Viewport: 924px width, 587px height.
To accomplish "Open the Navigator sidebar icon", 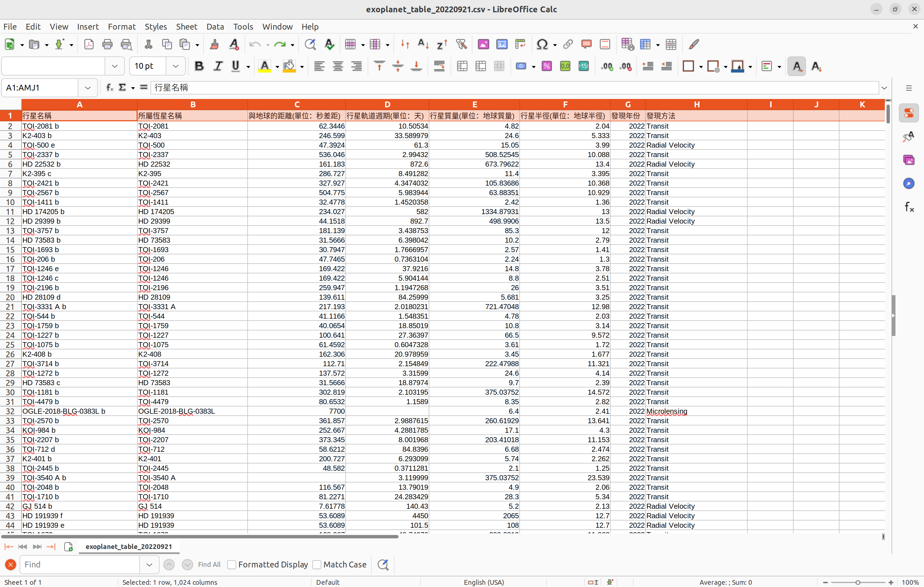I will (908, 184).
